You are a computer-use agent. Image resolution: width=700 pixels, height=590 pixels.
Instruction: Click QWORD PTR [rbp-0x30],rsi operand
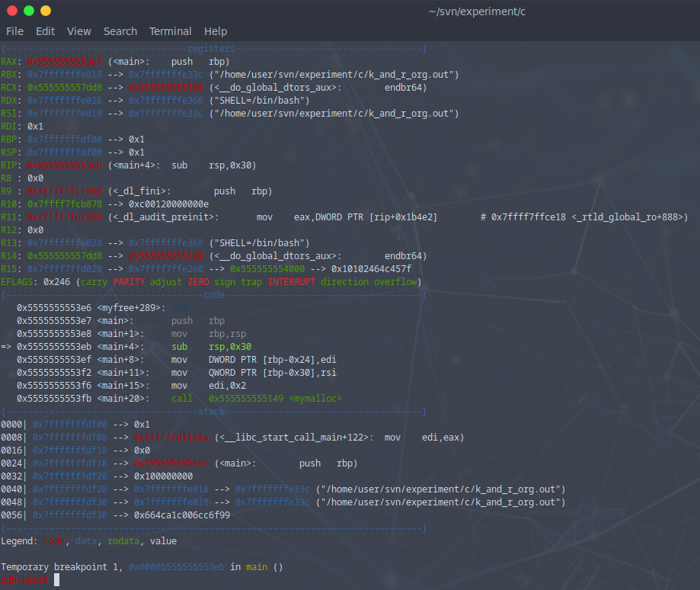[273, 373]
